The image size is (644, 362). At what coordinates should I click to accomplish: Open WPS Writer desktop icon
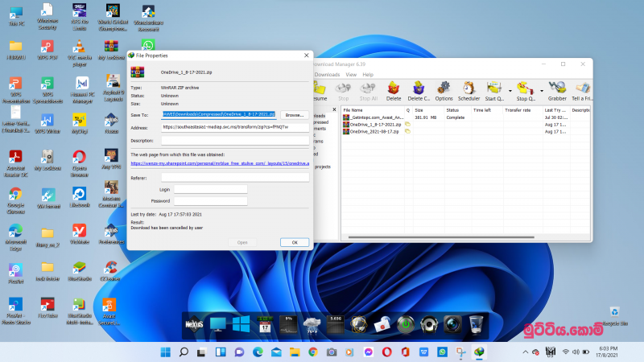coord(47,124)
